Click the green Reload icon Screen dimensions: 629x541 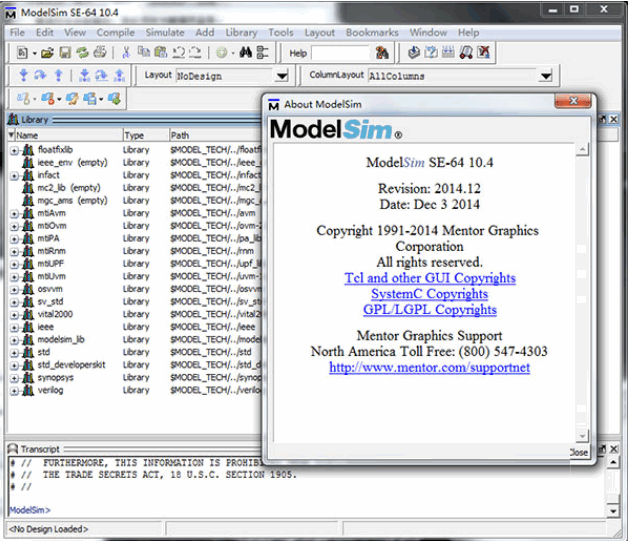tap(82, 53)
